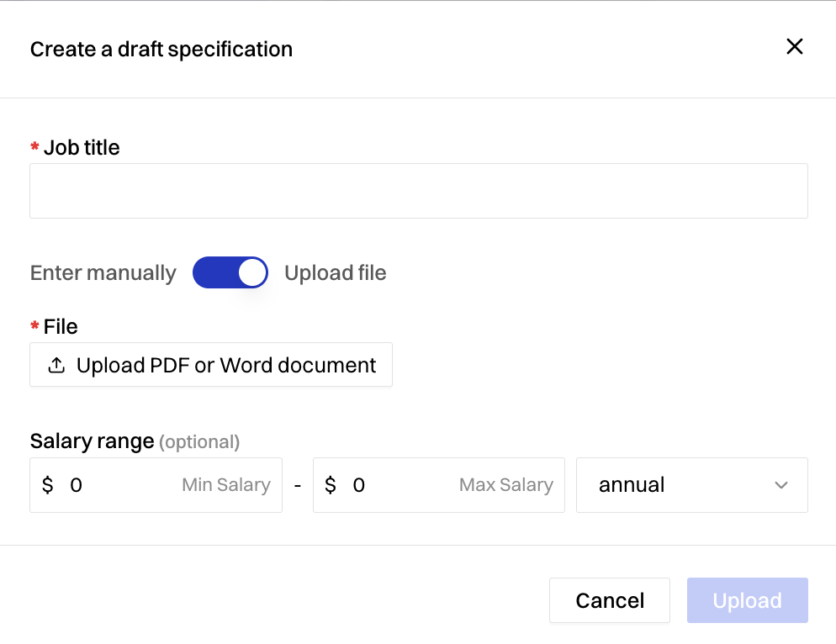
Task: Click the dollar sign in Max Salary
Action: pos(331,485)
